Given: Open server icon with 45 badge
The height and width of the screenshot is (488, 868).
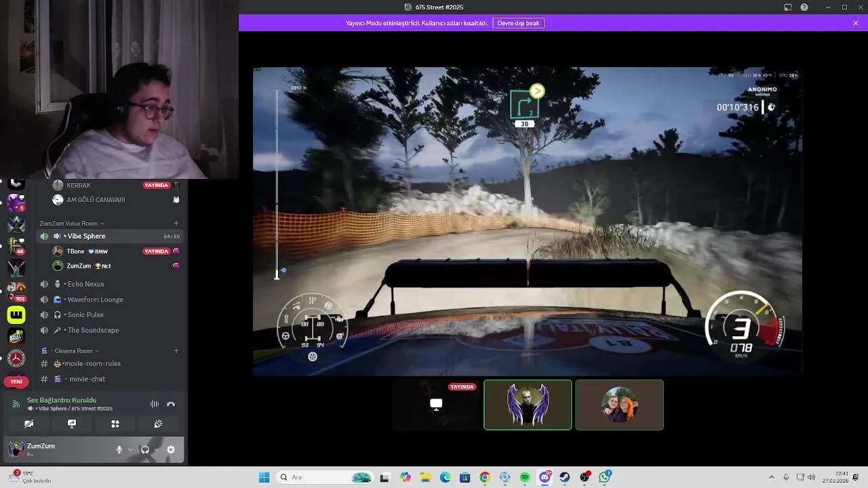Looking at the screenshot, I should point(16,246).
